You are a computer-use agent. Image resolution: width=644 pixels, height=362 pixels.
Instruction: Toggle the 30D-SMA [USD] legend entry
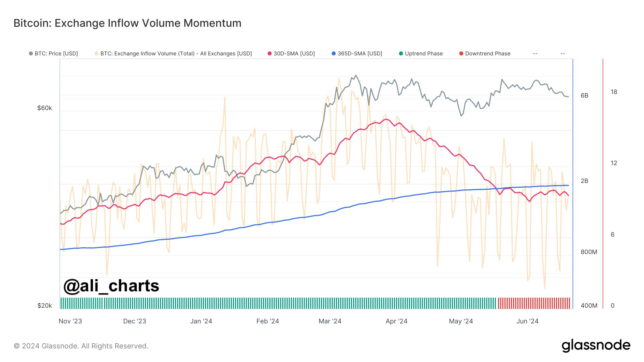pyautogui.click(x=291, y=54)
